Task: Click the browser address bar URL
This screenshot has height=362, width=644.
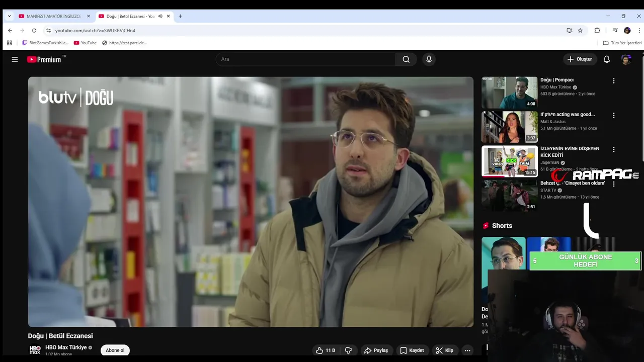Action: 95,30
